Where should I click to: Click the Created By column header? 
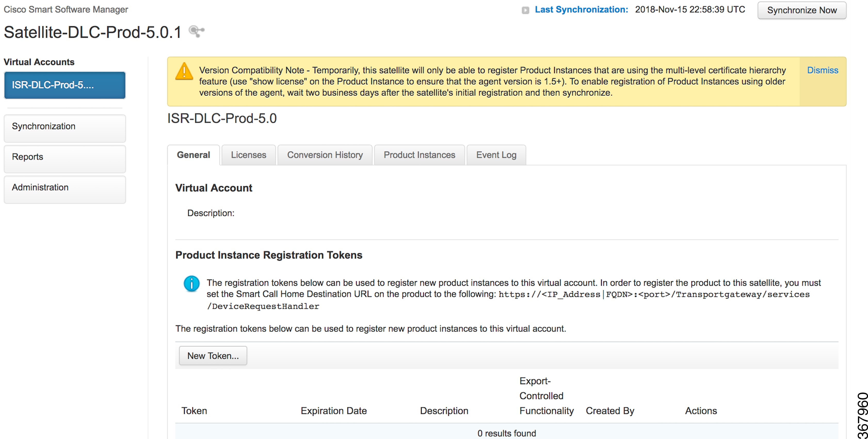click(x=610, y=411)
